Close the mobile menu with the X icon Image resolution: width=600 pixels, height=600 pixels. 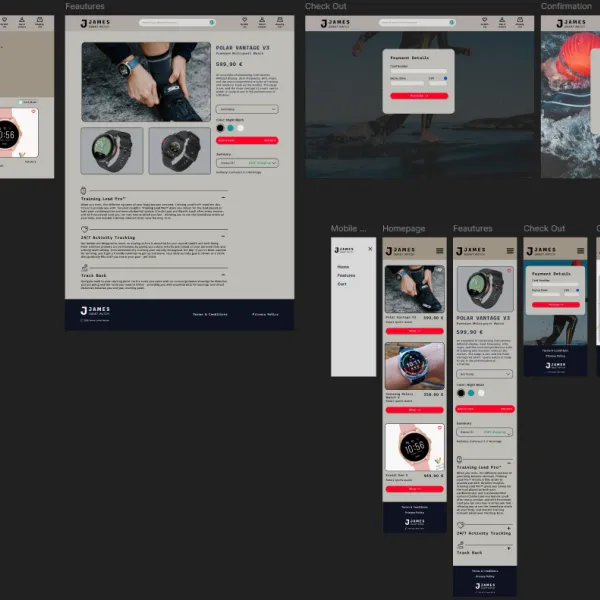pos(370,249)
